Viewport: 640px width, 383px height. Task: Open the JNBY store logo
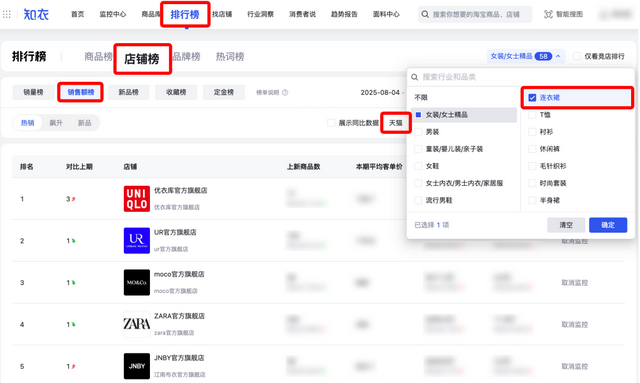pyautogui.click(x=137, y=366)
